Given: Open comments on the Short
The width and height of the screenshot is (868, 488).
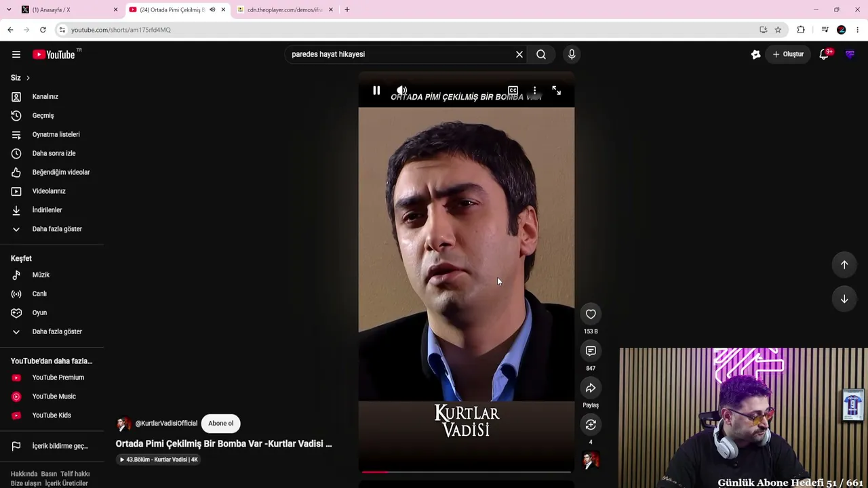Looking at the screenshot, I should 591,351.
